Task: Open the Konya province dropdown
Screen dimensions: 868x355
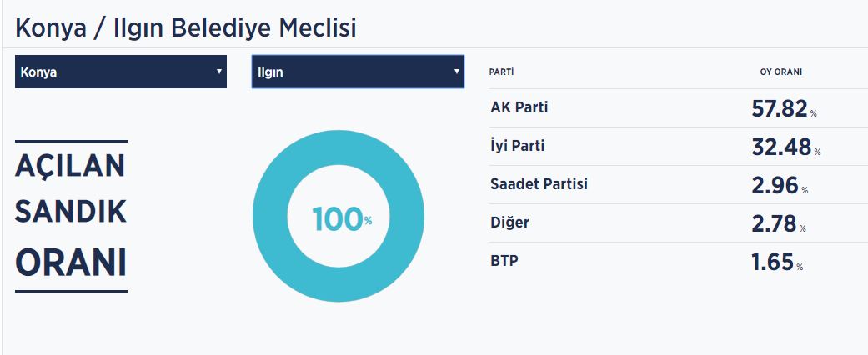Action: pos(121,72)
